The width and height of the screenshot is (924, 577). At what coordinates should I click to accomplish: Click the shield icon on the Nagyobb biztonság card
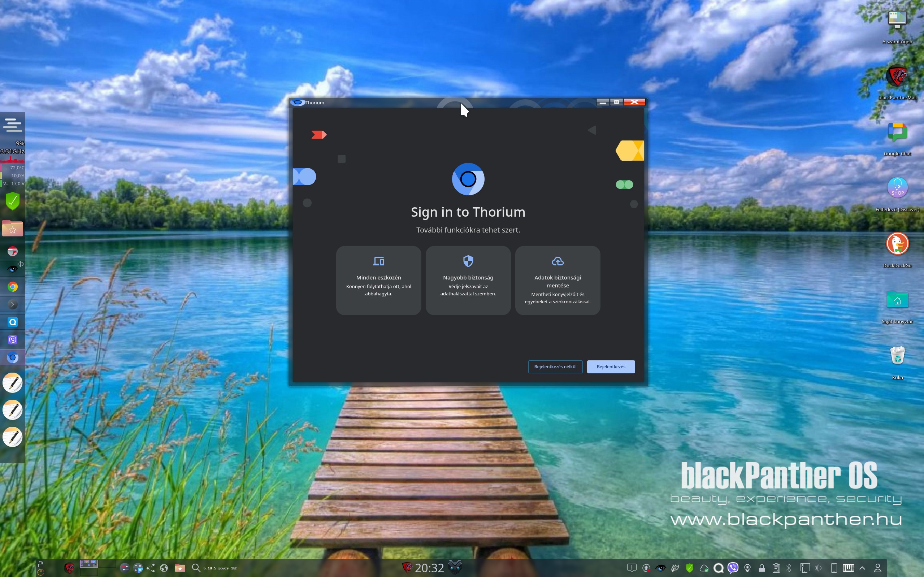(468, 261)
